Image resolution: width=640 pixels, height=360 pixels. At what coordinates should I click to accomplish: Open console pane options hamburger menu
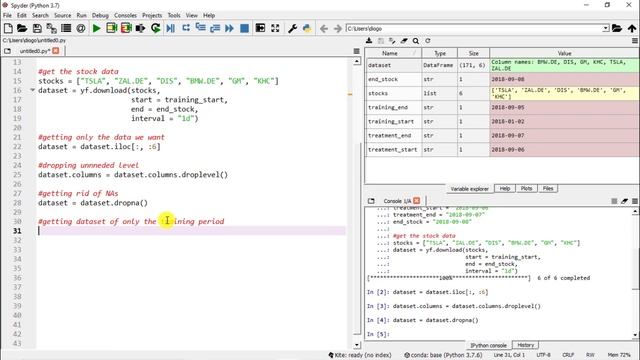[635, 201]
